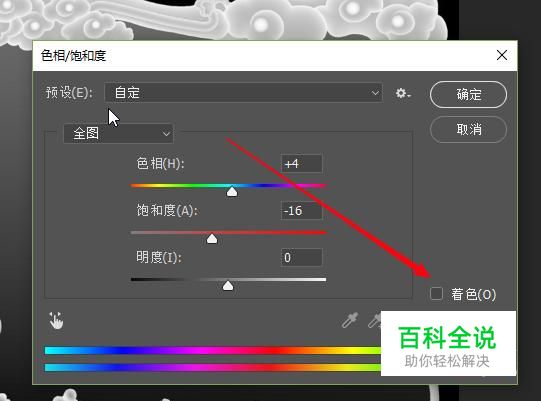Image resolution: width=541 pixels, height=401 pixels.
Task: Open the 全图 channel range dropdown
Action: pyautogui.click(x=118, y=133)
